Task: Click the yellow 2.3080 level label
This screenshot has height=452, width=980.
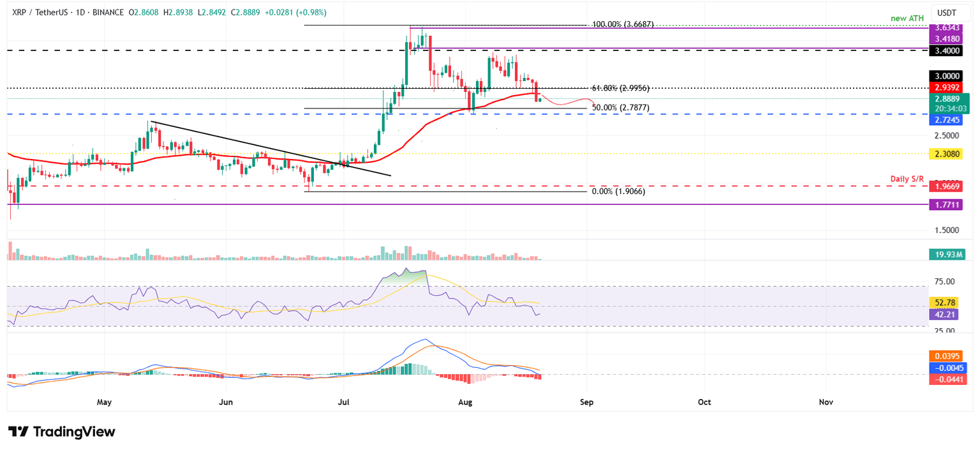Action: pyautogui.click(x=947, y=153)
